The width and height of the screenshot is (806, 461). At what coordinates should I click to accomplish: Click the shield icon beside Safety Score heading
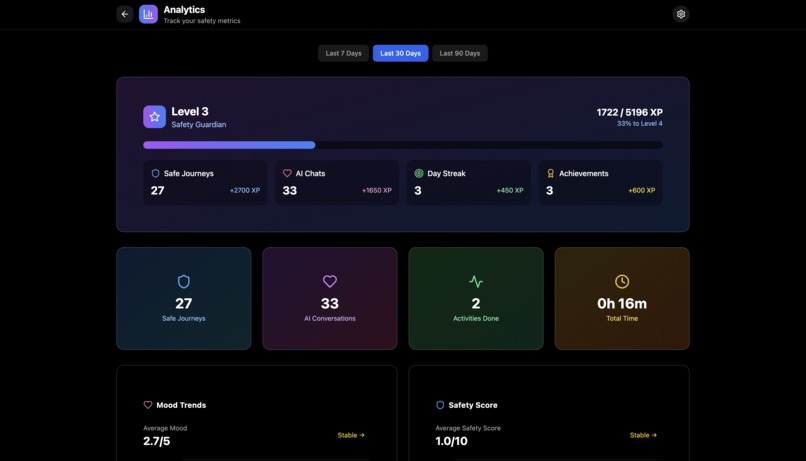pyautogui.click(x=440, y=405)
